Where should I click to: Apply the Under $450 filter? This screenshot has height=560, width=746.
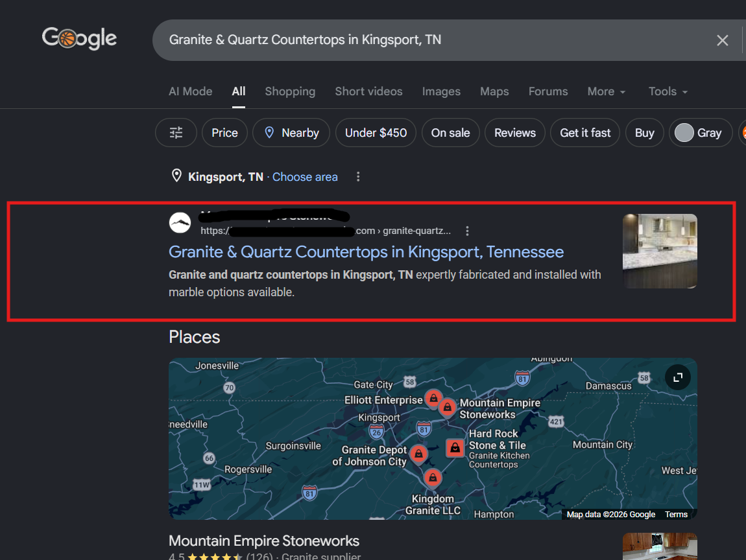coord(376,133)
